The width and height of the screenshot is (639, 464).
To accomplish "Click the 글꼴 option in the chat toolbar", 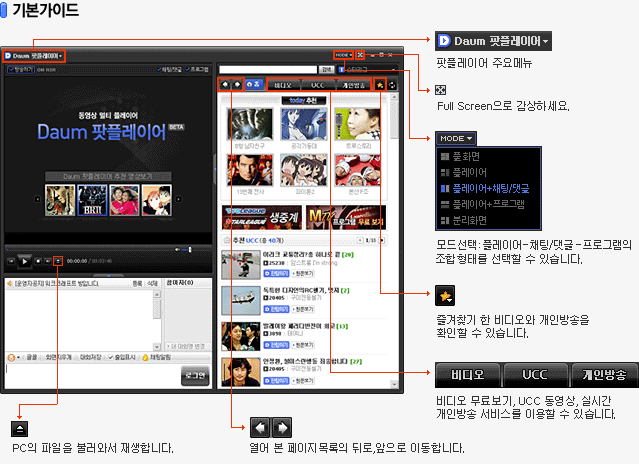I will (31, 357).
